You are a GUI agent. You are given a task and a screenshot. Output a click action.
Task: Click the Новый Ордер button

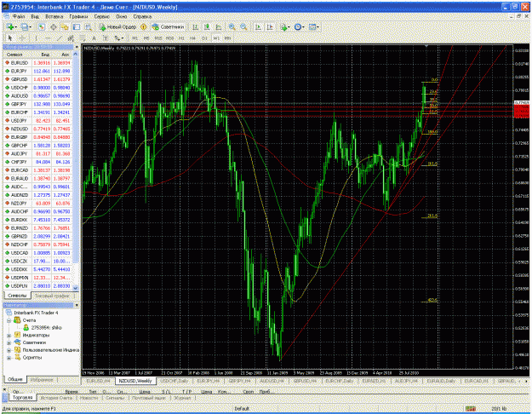[117, 26]
